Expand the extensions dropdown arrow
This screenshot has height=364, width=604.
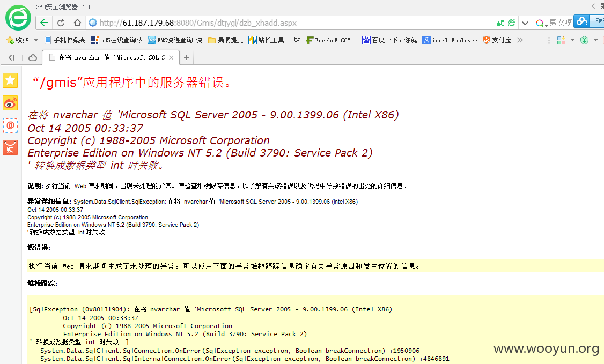[572, 40]
